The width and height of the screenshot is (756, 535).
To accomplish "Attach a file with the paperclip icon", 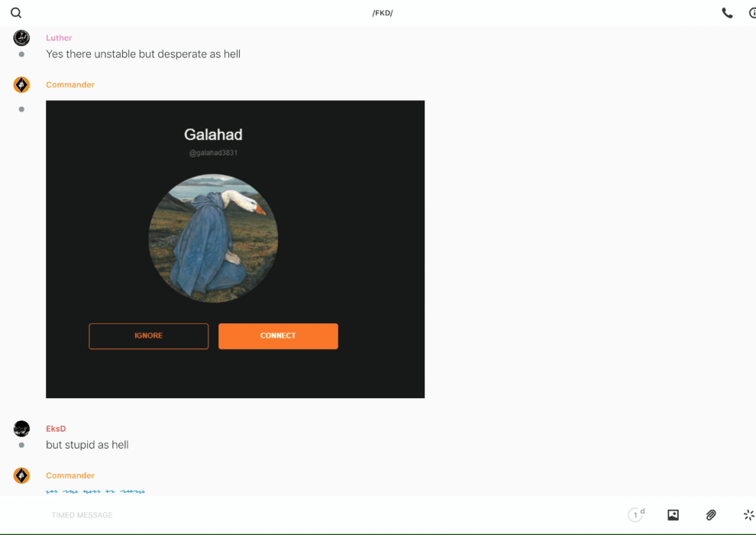I will (x=711, y=515).
